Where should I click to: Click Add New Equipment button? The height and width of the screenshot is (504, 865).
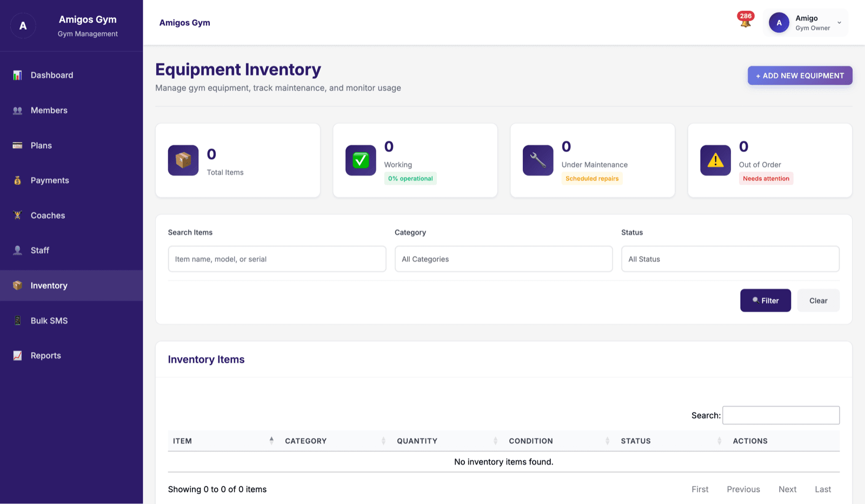point(800,76)
